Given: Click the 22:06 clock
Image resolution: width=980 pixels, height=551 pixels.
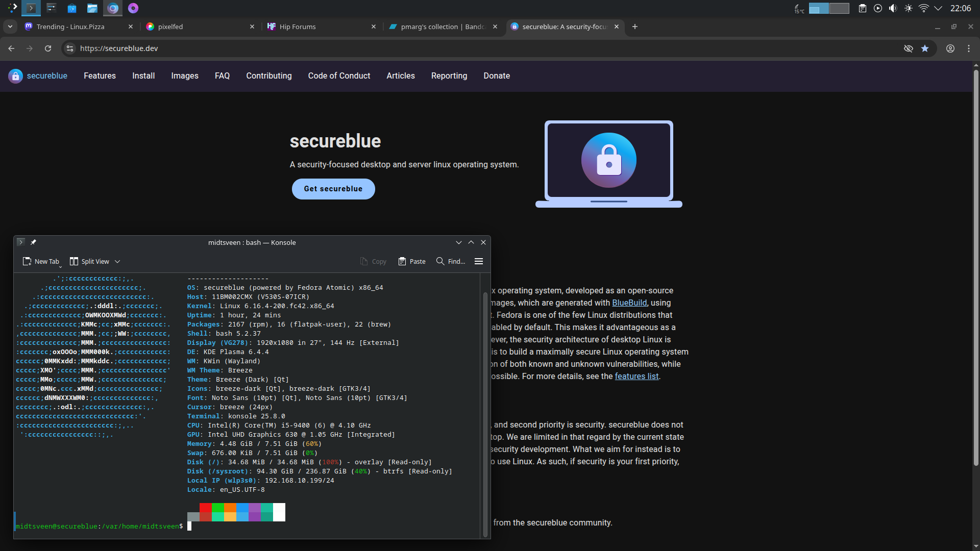Looking at the screenshot, I should [961, 8].
